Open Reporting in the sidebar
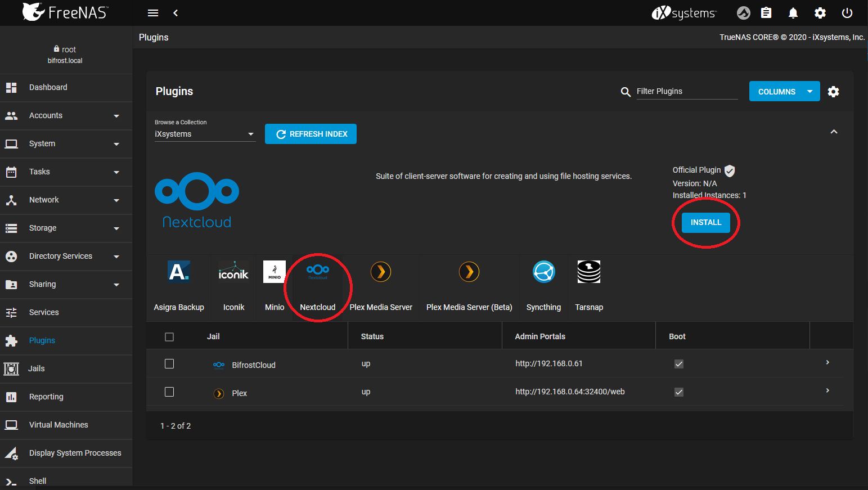This screenshot has width=868, height=490. (66, 397)
